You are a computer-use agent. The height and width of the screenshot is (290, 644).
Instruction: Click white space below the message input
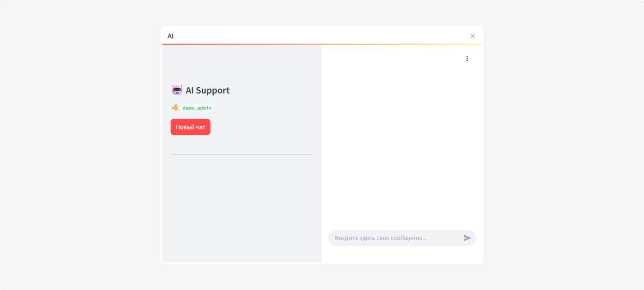tap(401, 255)
